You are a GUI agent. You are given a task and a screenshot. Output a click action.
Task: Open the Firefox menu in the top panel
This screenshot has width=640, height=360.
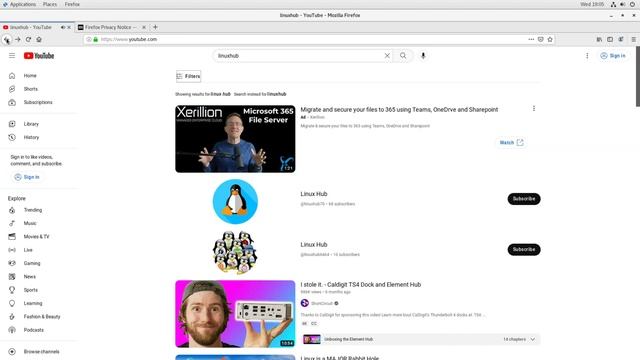(72, 4)
